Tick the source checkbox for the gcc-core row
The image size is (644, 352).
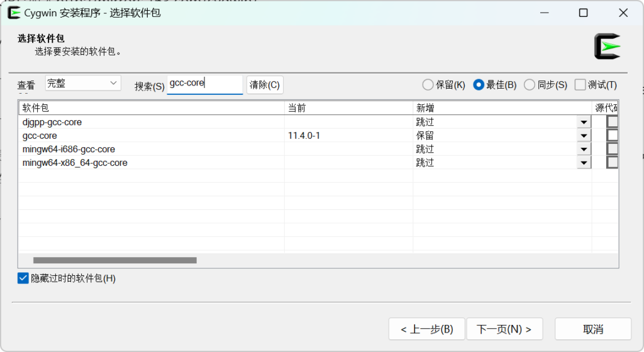613,135
